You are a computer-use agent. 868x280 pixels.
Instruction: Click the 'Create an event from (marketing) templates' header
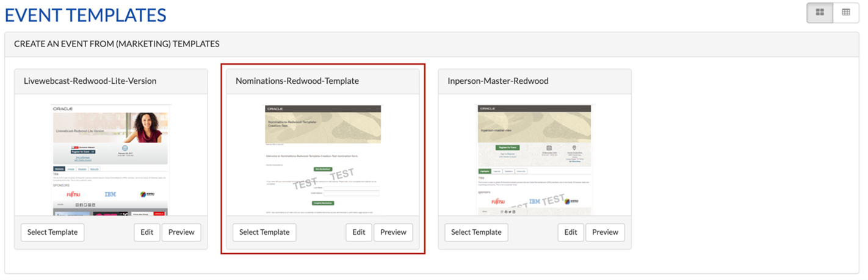[x=117, y=44]
